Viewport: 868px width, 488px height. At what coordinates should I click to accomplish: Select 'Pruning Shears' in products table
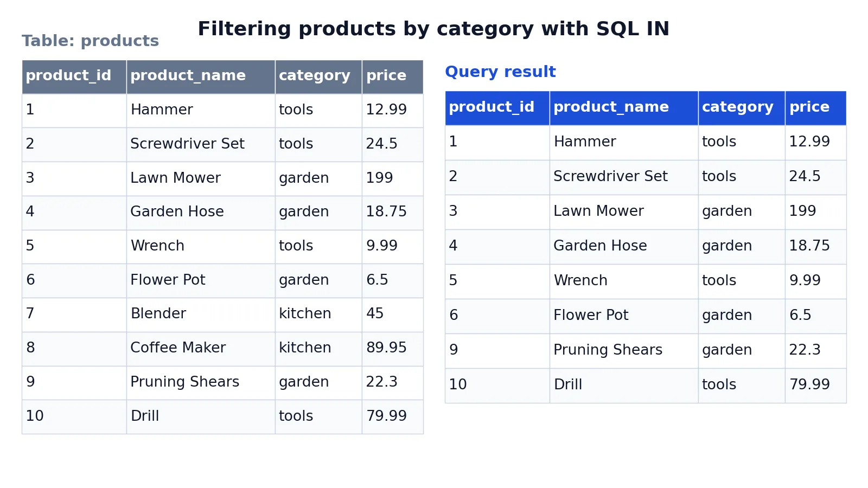tap(201, 383)
